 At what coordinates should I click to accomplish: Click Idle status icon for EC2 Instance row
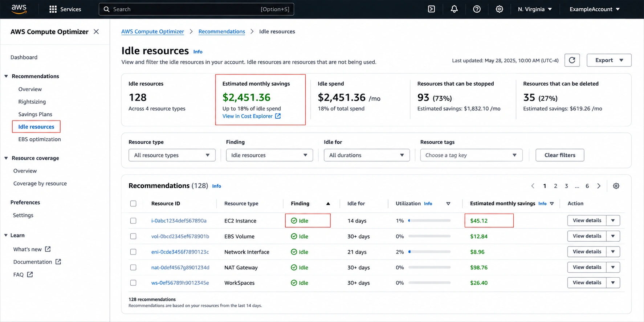click(x=294, y=221)
